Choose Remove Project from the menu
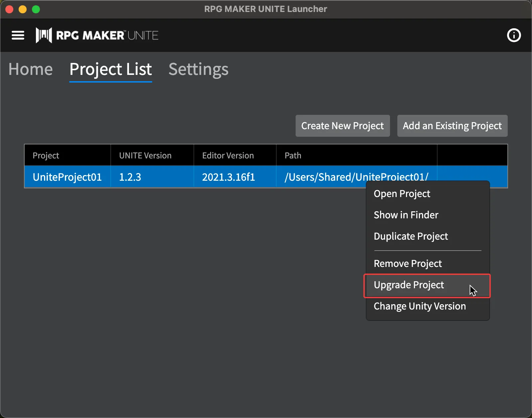Viewport: 532px width, 418px height. pos(408,264)
